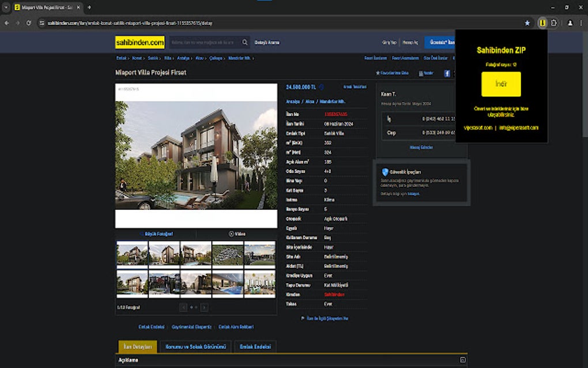Go to previous thumbnail page arrow
This screenshot has width=588, height=368.
(x=183, y=307)
